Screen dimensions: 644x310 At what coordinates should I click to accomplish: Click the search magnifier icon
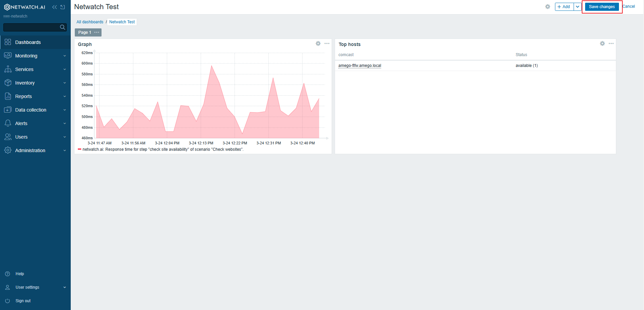63,27
